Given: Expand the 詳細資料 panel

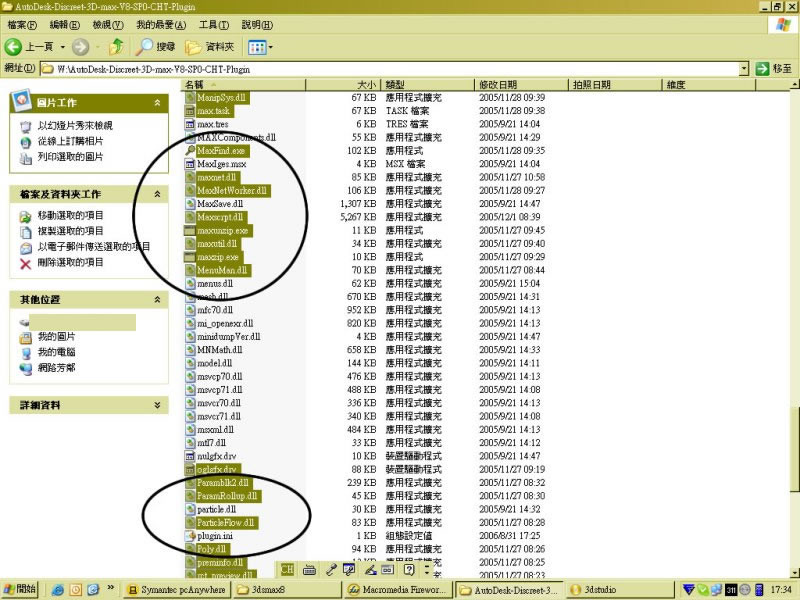Looking at the screenshot, I should coord(157,405).
